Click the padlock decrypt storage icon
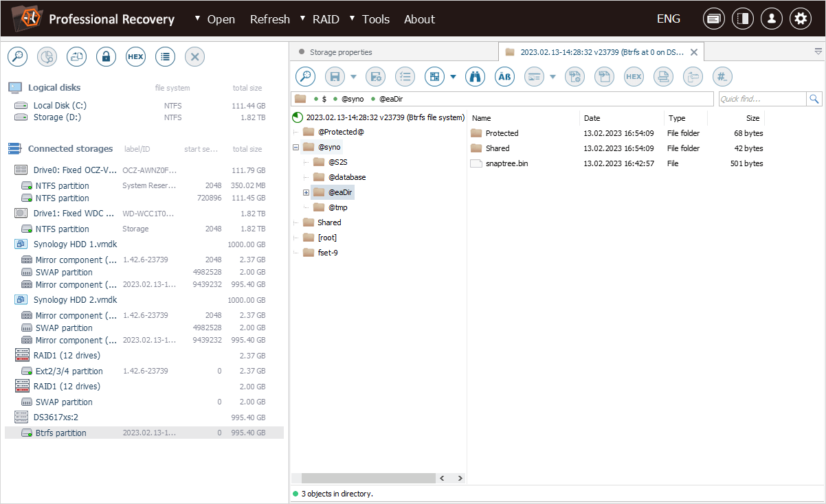 (106, 57)
